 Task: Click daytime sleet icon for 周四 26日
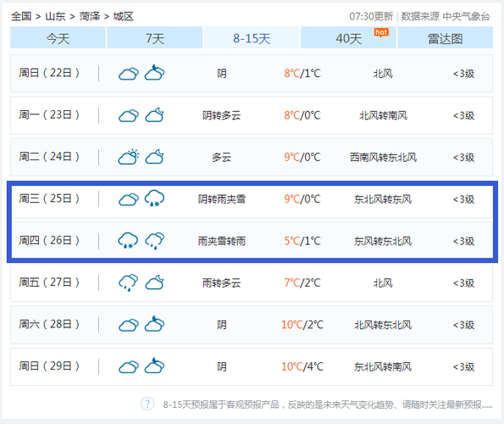coord(128,240)
